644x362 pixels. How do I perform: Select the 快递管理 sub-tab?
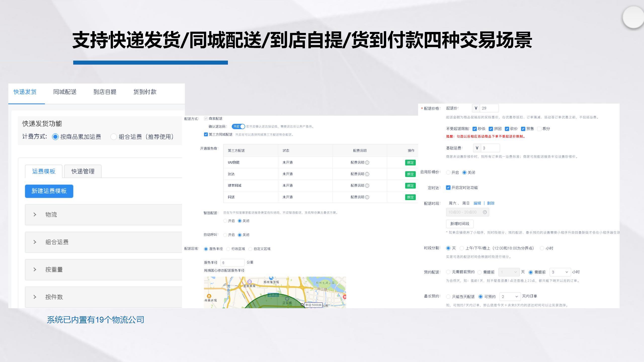point(83,171)
